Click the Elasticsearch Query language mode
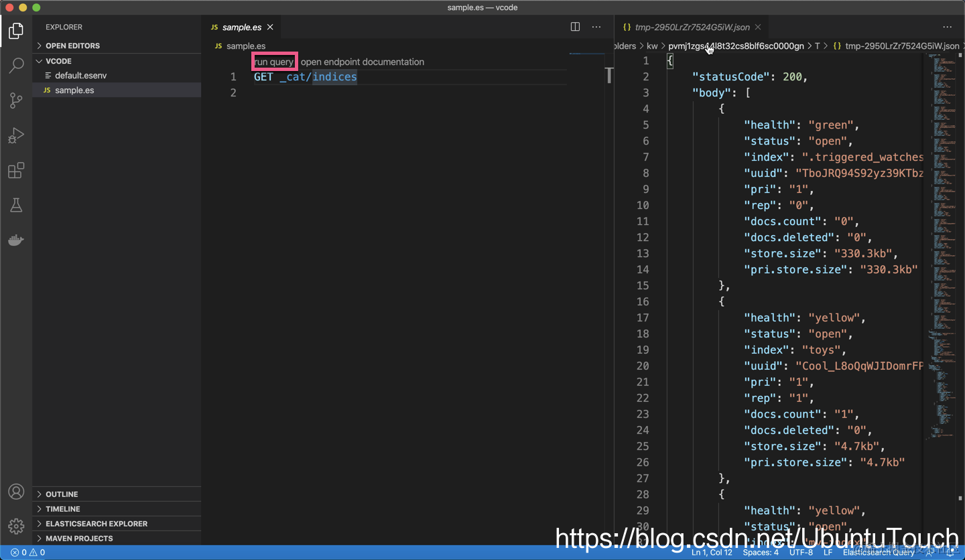The height and width of the screenshot is (560, 965). pyautogui.click(x=879, y=553)
